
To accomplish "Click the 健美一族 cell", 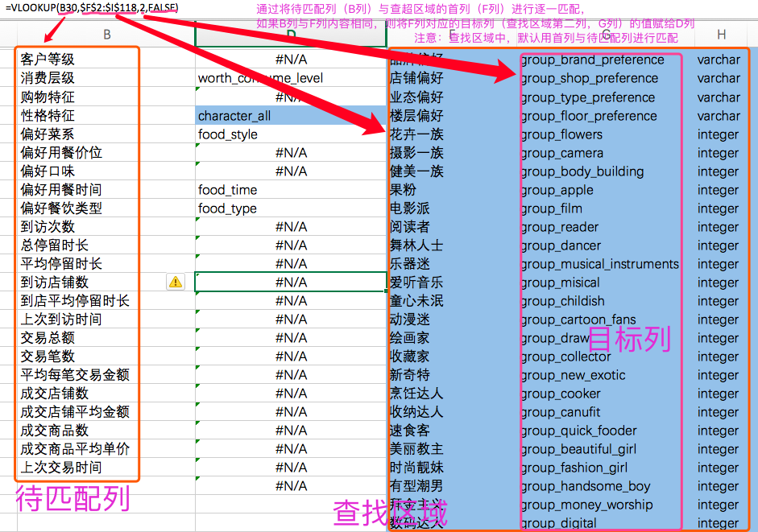I will click(x=453, y=171).
